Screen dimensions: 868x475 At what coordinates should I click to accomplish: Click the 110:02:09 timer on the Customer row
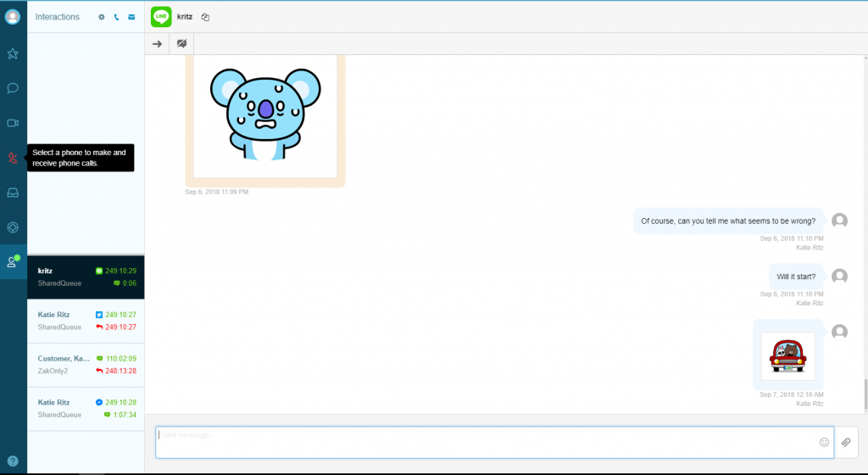click(121, 359)
